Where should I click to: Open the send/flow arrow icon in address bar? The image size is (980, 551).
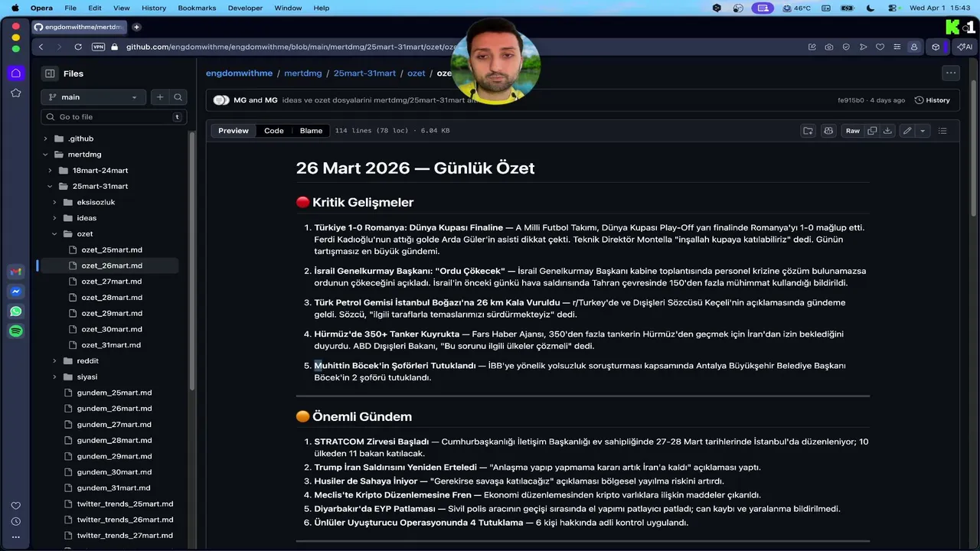863,47
